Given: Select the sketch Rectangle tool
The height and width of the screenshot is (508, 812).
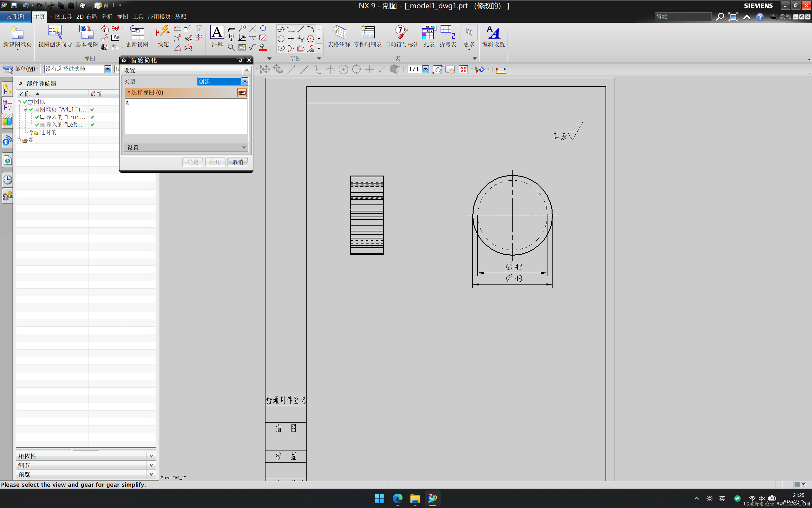Looking at the screenshot, I should [291, 29].
